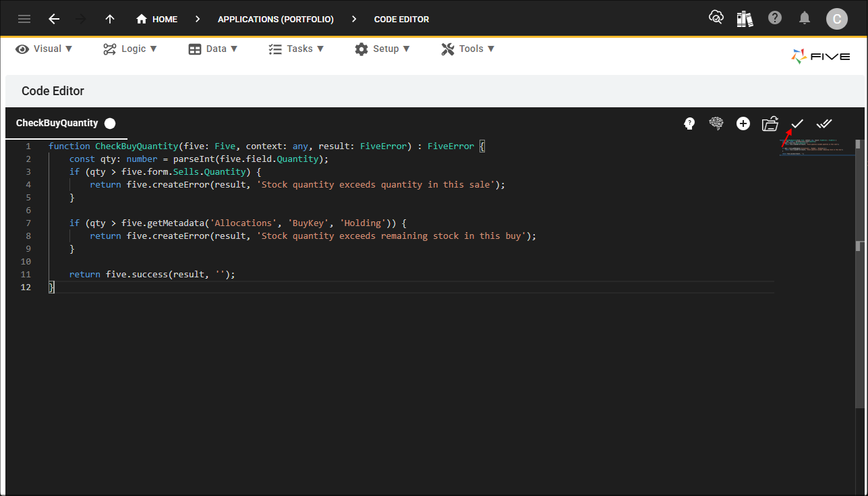Image resolution: width=868 pixels, height=496 pixels.
Task: Click the HOME breadcrumb link
Action: coord(157,19)
